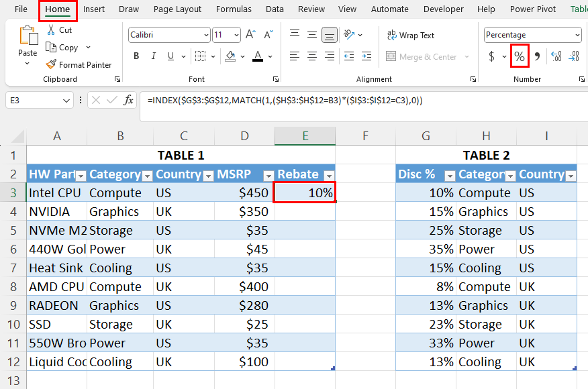The width and height of the screenshot is (588, 389).
Task: Switch to the Page Layout tab
Action: click(x=177, y=9)
